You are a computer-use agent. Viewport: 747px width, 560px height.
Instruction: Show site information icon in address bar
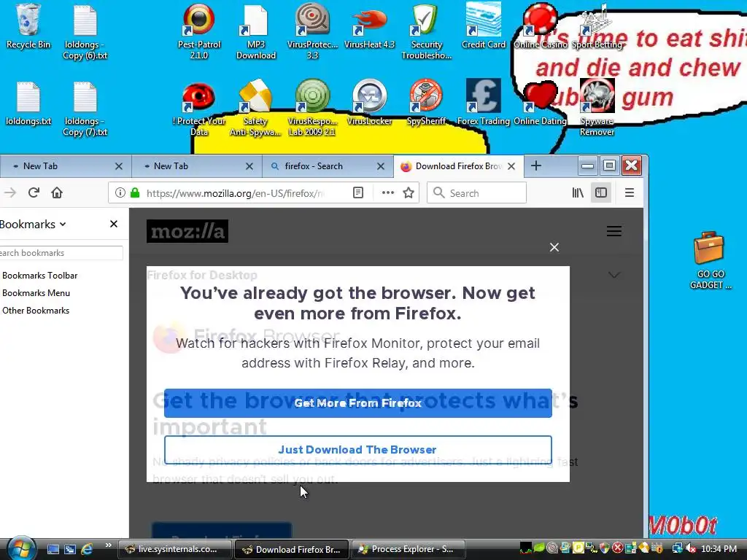pyautogui.click(x=120, y=192)
